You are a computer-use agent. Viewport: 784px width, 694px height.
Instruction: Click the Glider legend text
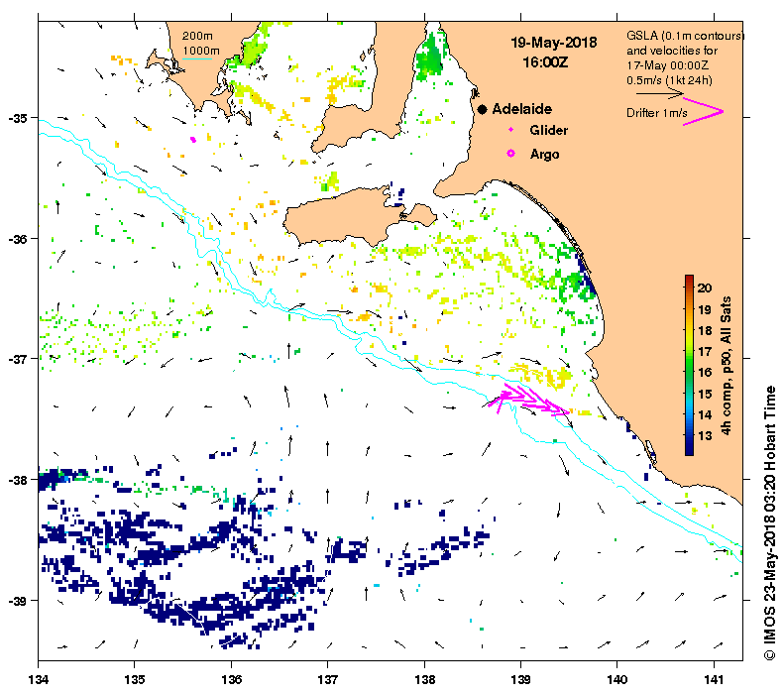pyautogui.click(x=548, y=130)
